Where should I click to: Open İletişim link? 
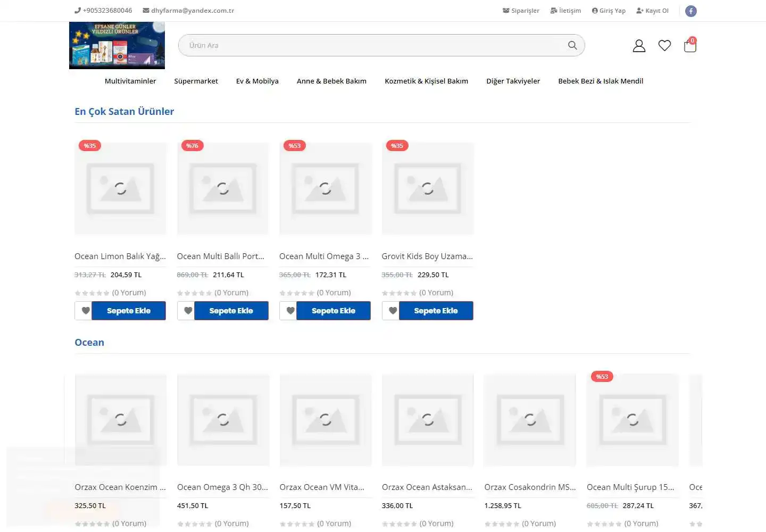(565, 11)
